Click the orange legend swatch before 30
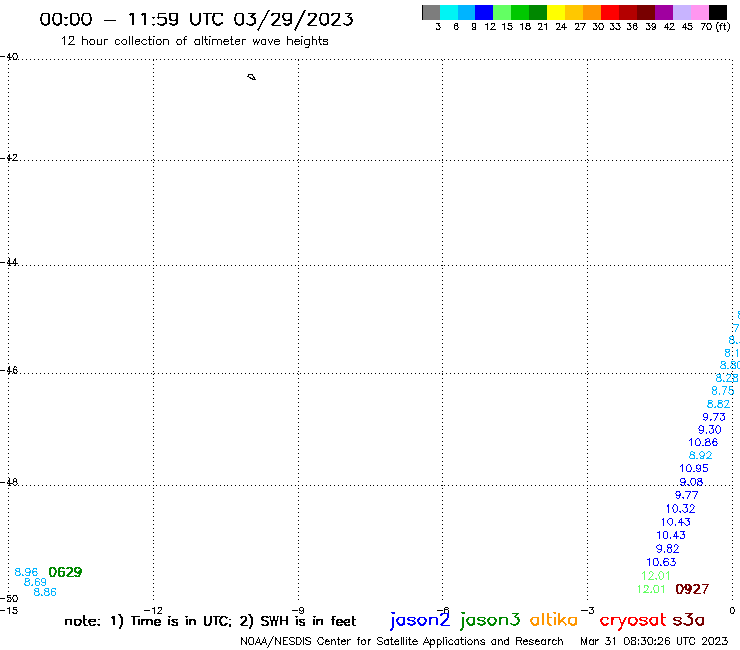This screenshot has width=740, height=650. click(x=592, y=12)
